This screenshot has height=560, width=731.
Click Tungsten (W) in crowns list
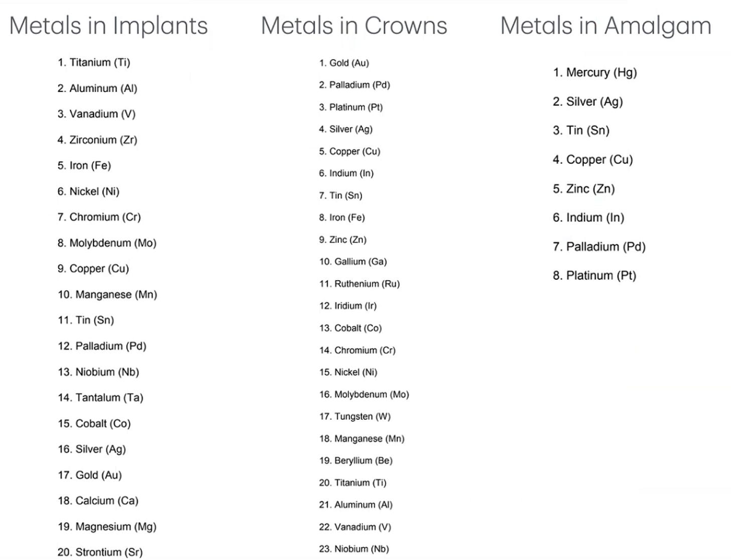[355, 416]
